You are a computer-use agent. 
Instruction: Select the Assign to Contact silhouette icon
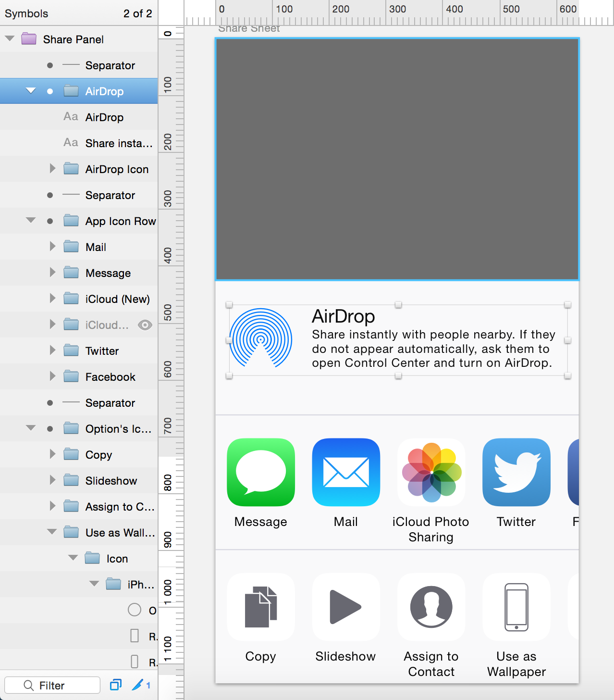[x=431, y=607]
